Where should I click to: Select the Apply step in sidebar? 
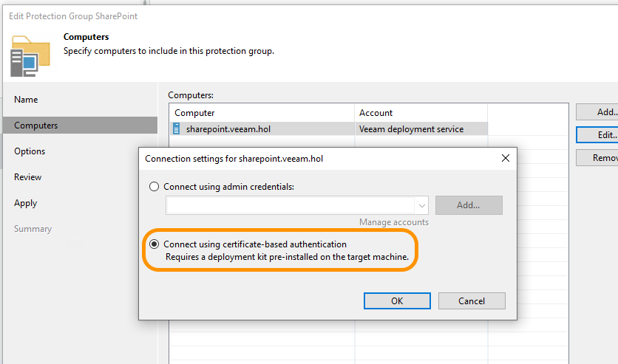click(x=26, y=203)
